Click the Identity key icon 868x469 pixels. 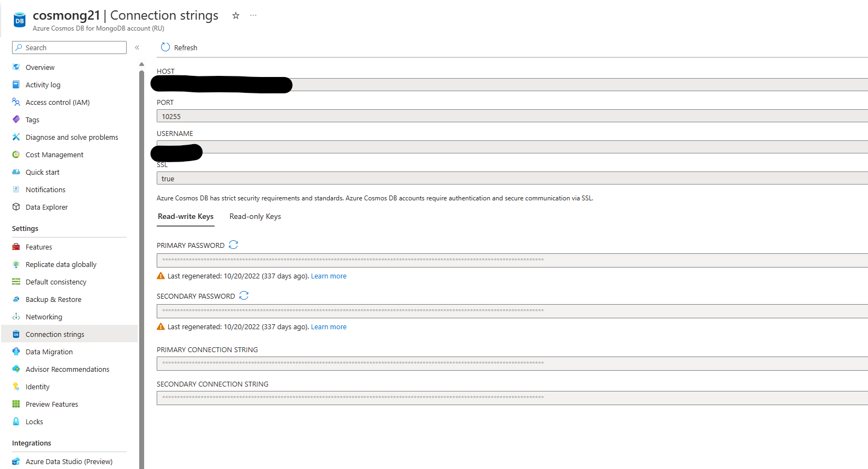click(16, 387)
